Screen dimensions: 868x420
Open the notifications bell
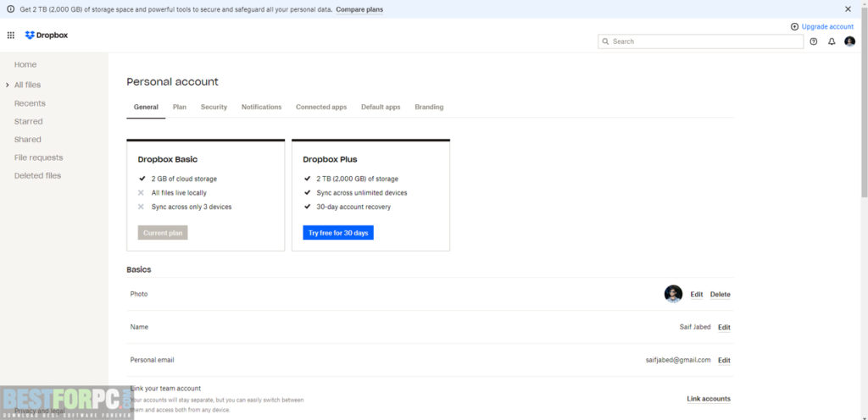point(832,41)
